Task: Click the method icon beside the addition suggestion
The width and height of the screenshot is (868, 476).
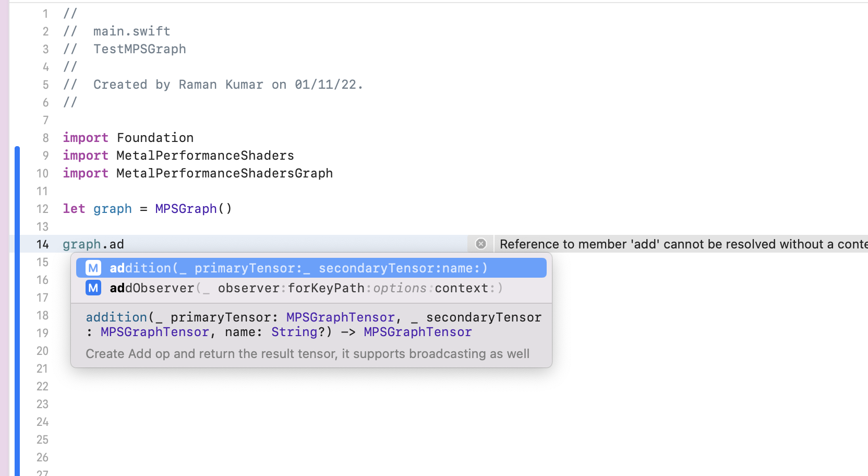Action: pos(93,268)
